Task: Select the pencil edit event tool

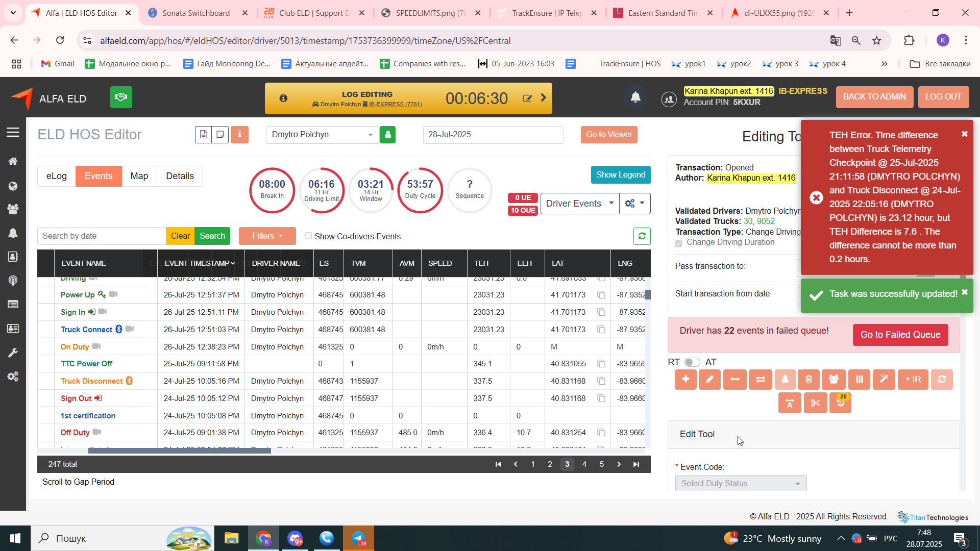Action: (x=709, y=380)
